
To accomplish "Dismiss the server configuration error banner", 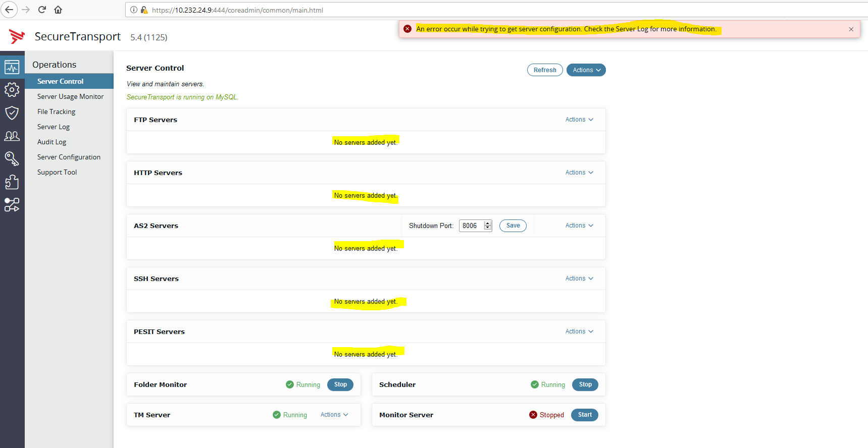I will 851,29.
